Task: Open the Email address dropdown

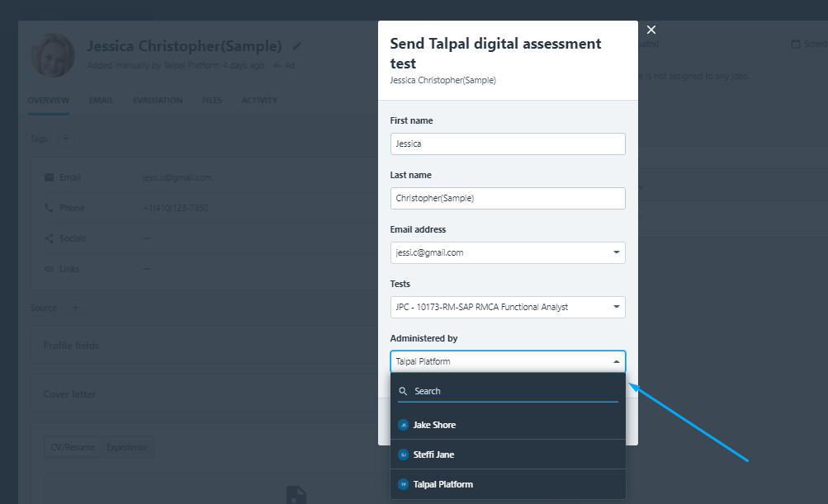Action: pyautogui.click(x=508, y=252)
